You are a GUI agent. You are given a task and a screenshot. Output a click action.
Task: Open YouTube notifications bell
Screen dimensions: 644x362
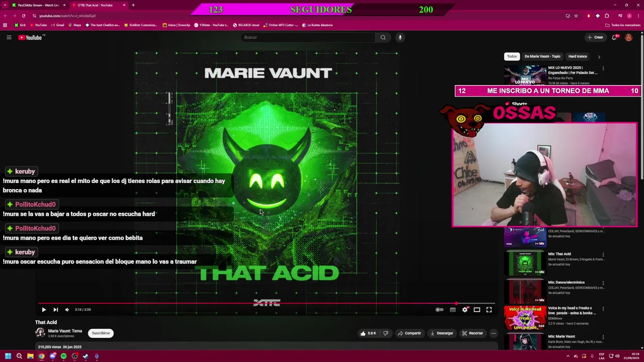[x=614, y=37]
